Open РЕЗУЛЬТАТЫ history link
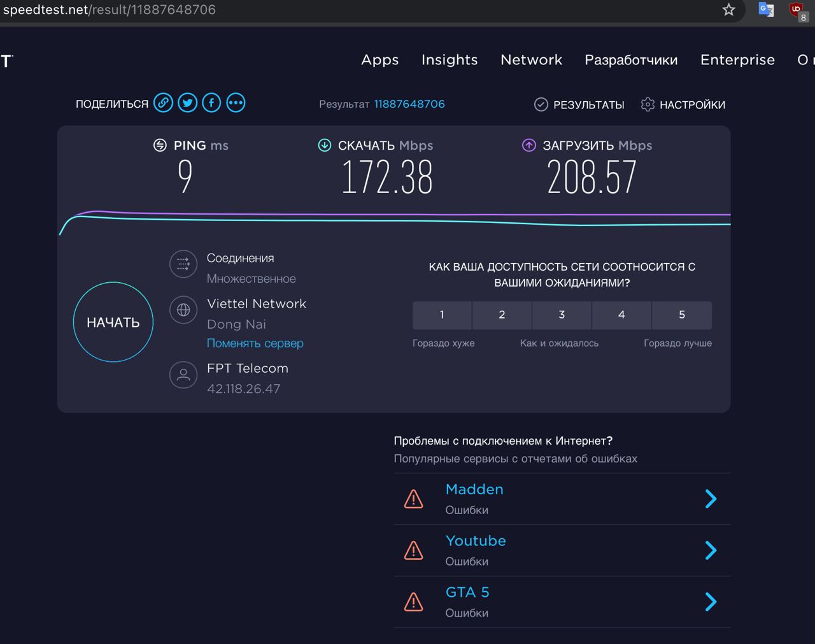The height and width of the screenshot is (644, 815). 589,105
